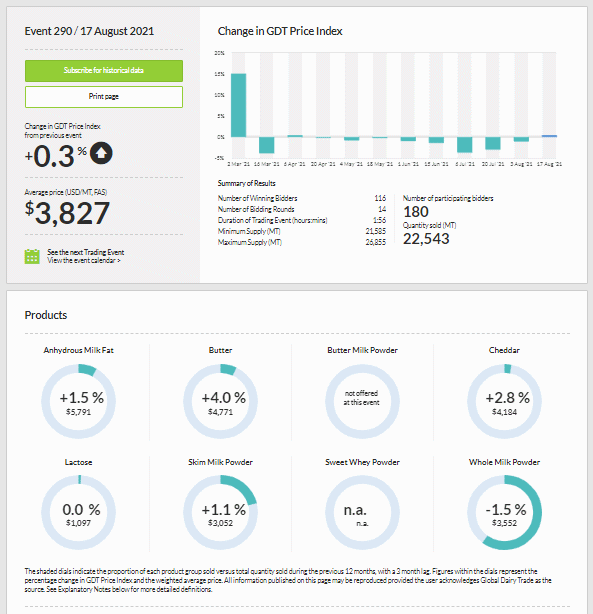Select the 2 Mar '21 bar in chart

(239, 105)
